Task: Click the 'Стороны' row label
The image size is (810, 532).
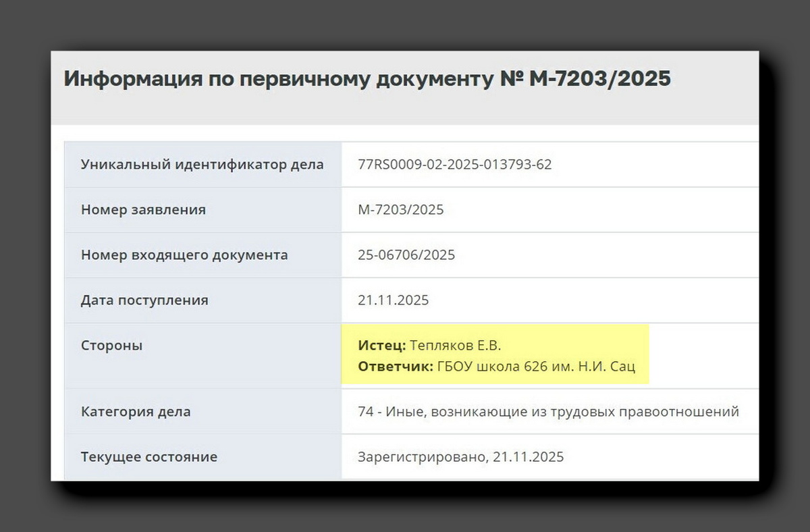Action: pyautogui.click(x=112, y=344)
